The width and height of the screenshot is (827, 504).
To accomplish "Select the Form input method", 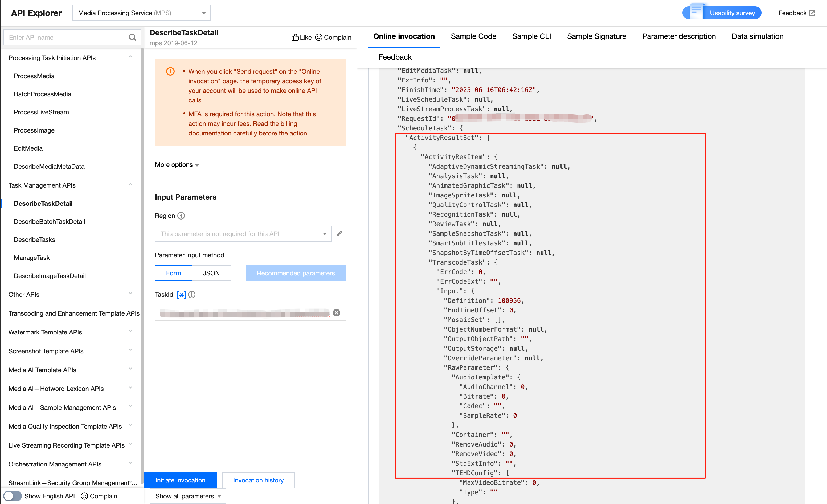I will [173, 273].
